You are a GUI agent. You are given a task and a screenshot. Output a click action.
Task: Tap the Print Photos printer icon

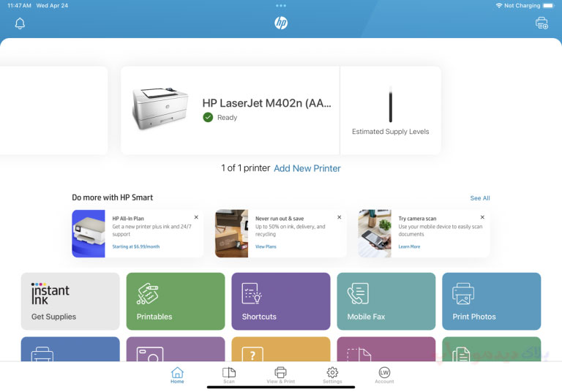pos(463,294)
